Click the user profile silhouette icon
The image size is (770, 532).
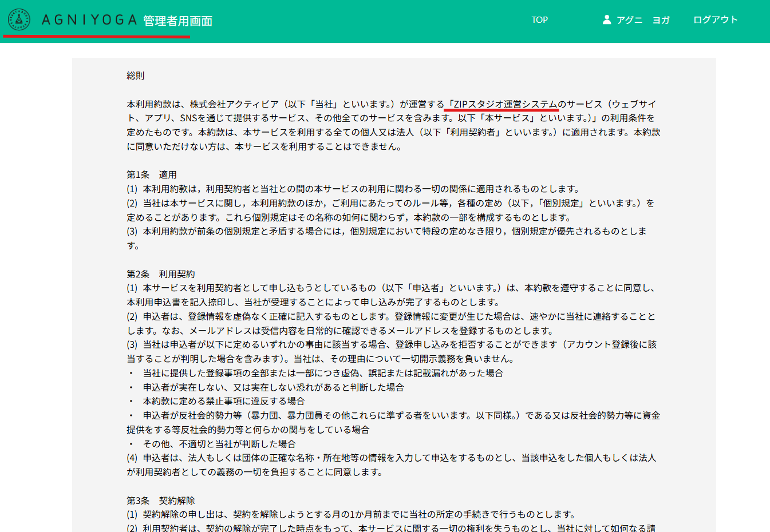click(606, 20)
